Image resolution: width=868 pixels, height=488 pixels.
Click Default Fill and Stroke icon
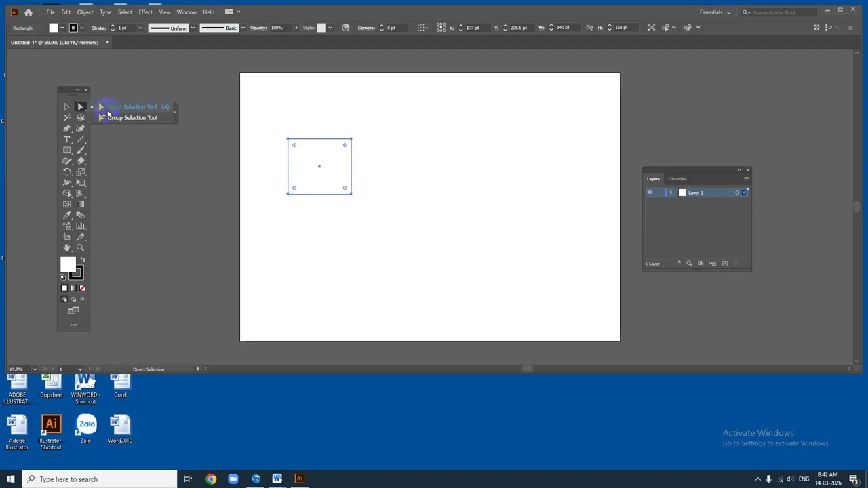coord(63,277)
